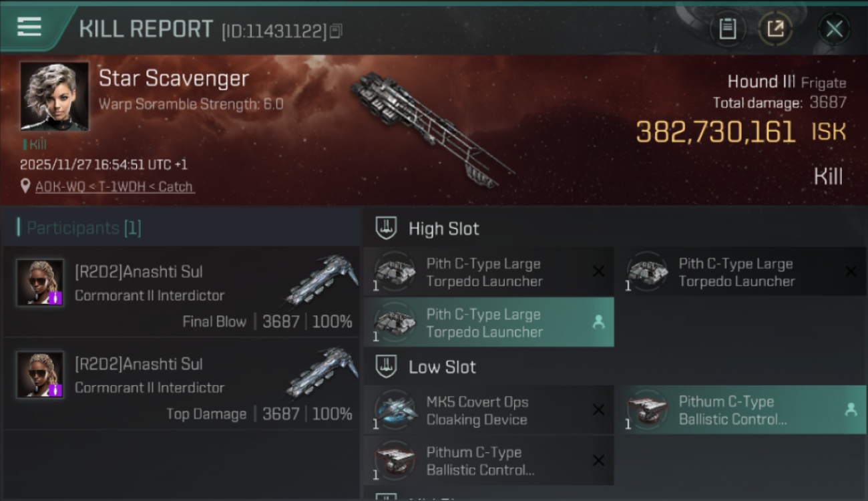
Task: Click the High Slot section icon
Action: [x=386, y=228]
